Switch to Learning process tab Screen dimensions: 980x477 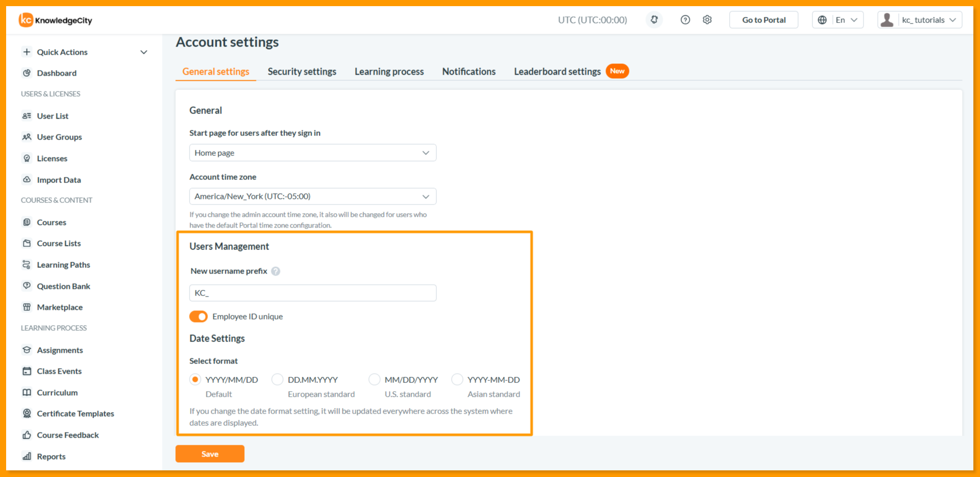coord(389,72)
